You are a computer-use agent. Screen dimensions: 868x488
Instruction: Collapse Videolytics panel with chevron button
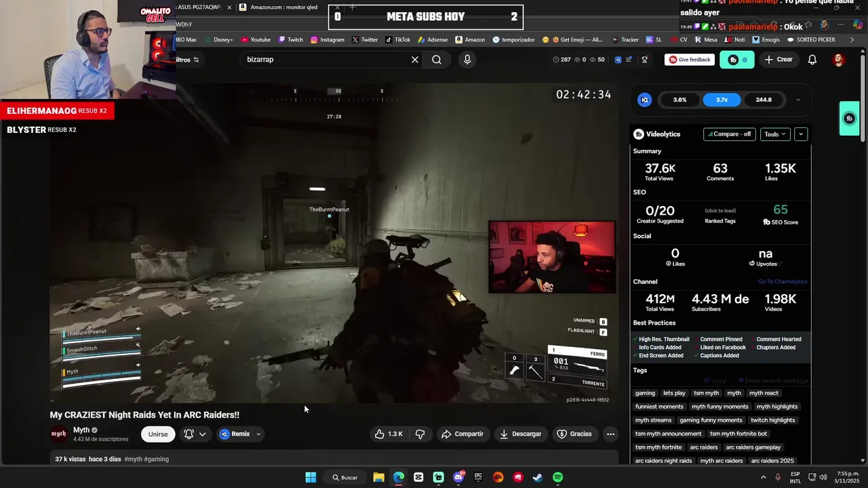801,134
